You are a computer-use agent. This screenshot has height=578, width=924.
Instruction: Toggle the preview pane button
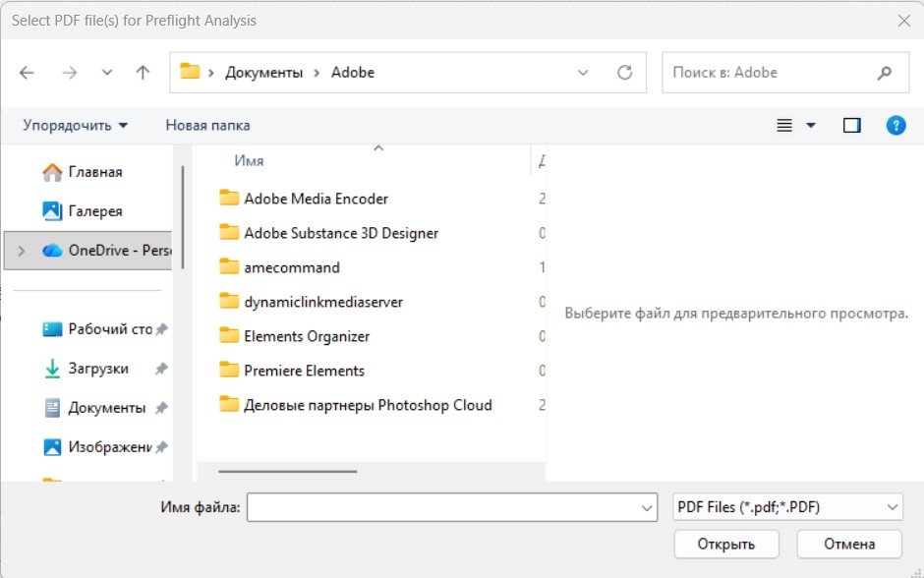(x=851, y=126)
